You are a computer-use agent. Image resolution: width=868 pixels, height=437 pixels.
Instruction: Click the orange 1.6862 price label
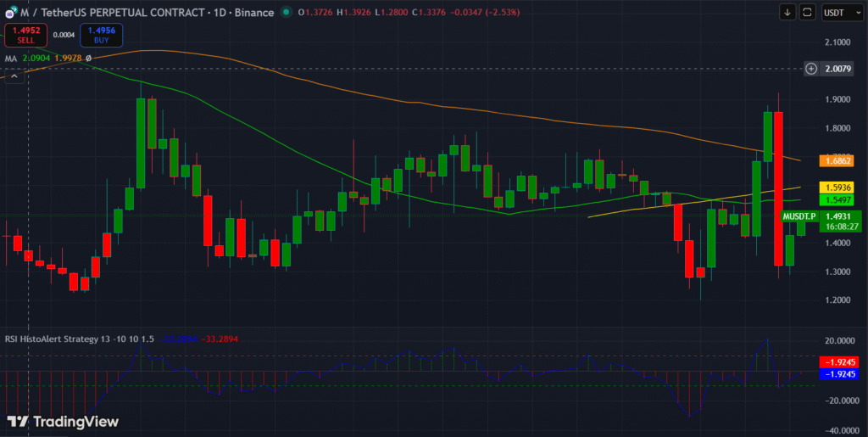click(836, 160)
